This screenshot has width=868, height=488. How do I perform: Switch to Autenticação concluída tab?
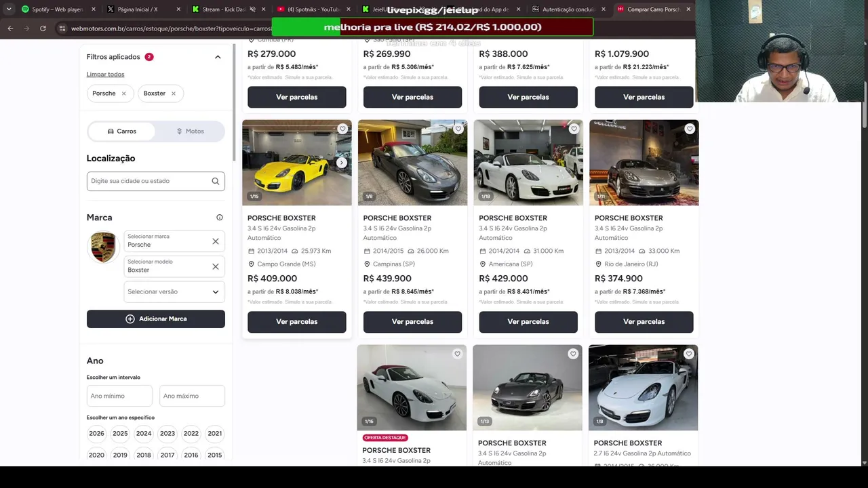(x=568, y=9)
